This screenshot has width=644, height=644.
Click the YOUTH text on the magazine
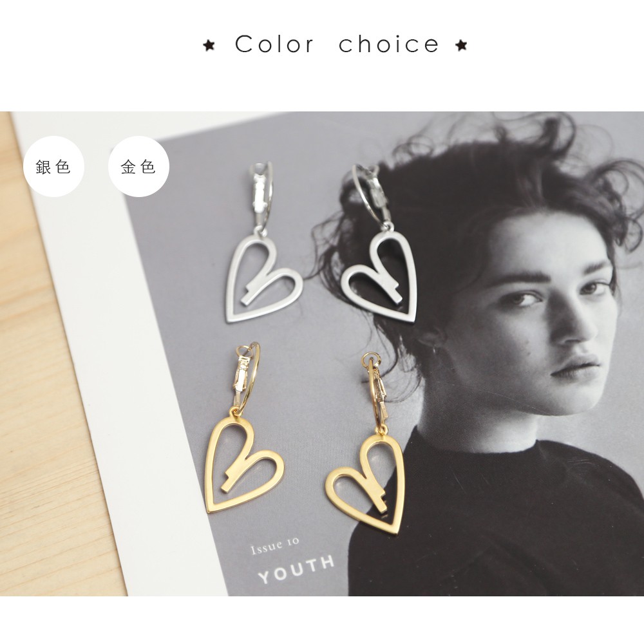(x=296, y=570)
